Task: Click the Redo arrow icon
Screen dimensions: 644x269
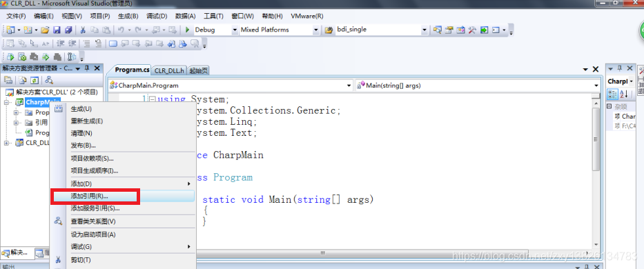Action: pyautogui.click(x=138, y=30)
